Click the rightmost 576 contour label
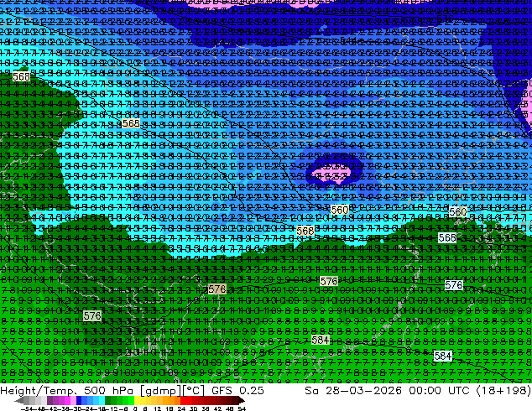Image resolution: width=532 pixels, height=411 pixels. pyautogui.click(x=454, y=285)
